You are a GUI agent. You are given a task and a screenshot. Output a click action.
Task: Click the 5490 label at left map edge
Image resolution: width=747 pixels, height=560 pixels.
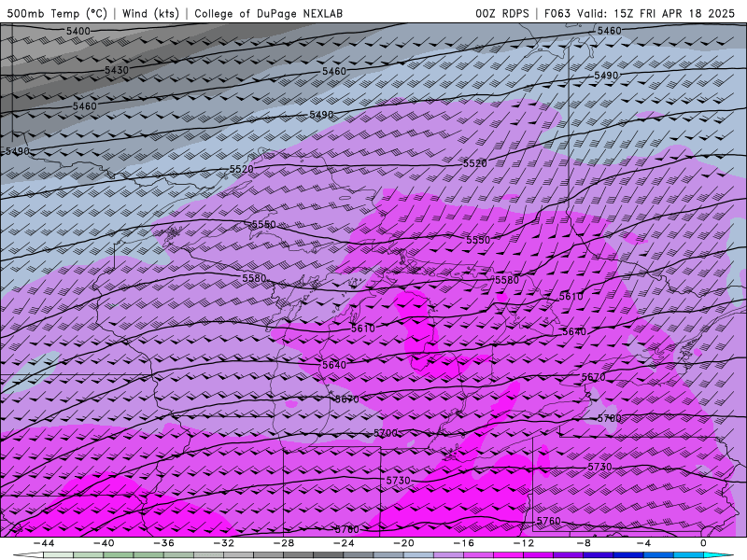click(18, 151)
